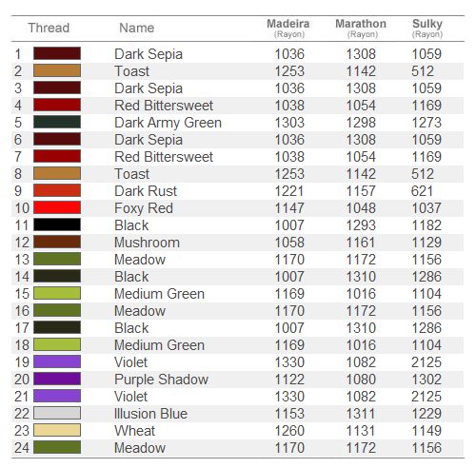The width and height of the screenshot is (476, 468).
Task: Click the Thread column header
Action: (49, 28)
